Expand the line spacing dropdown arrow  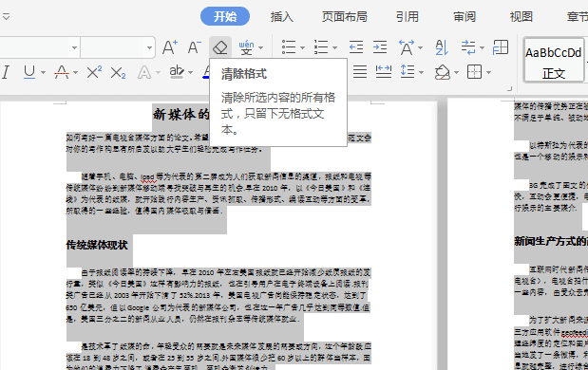click(x=421, y=73)
